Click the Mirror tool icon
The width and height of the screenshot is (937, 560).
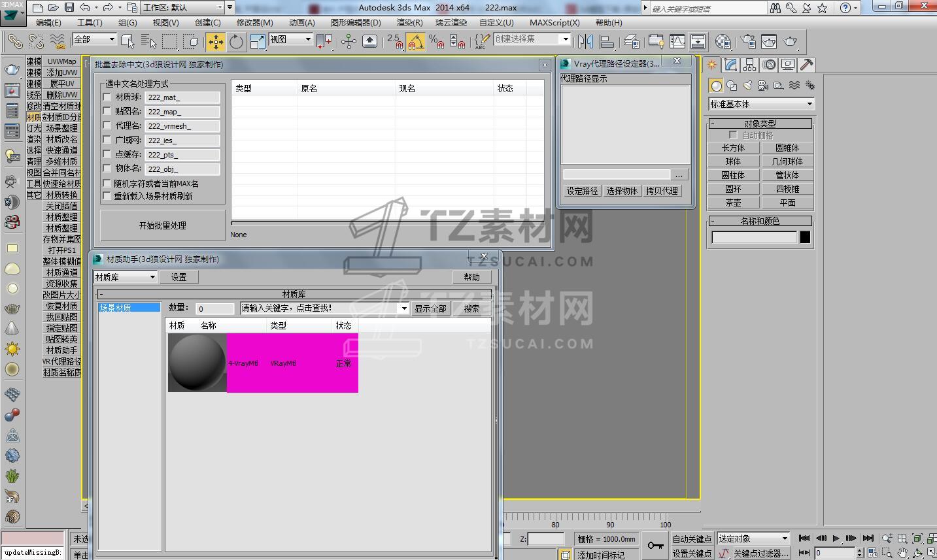click(585, 42)
